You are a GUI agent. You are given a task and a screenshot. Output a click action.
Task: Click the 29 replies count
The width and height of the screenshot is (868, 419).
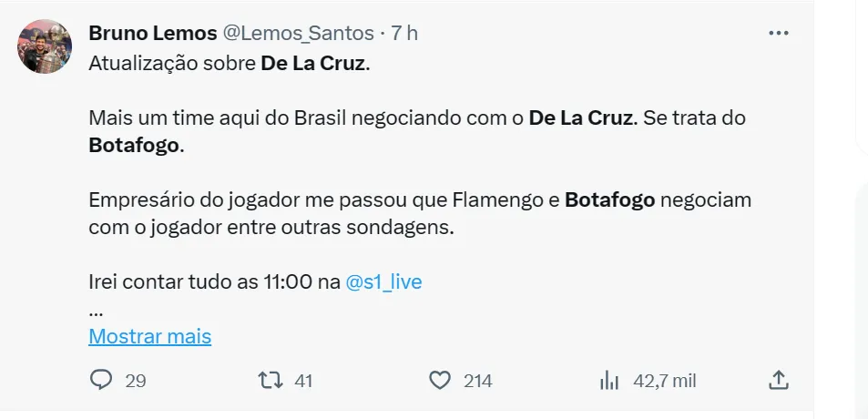coord(135,381)
